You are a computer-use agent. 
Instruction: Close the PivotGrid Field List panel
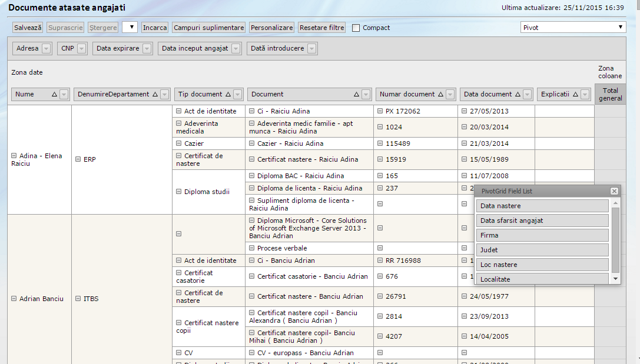[614, 191]
